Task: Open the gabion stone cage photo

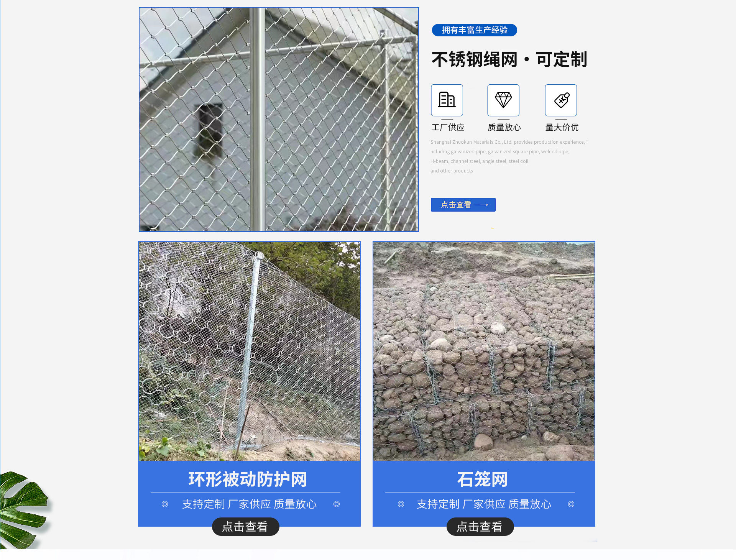Action: point(484,351)
